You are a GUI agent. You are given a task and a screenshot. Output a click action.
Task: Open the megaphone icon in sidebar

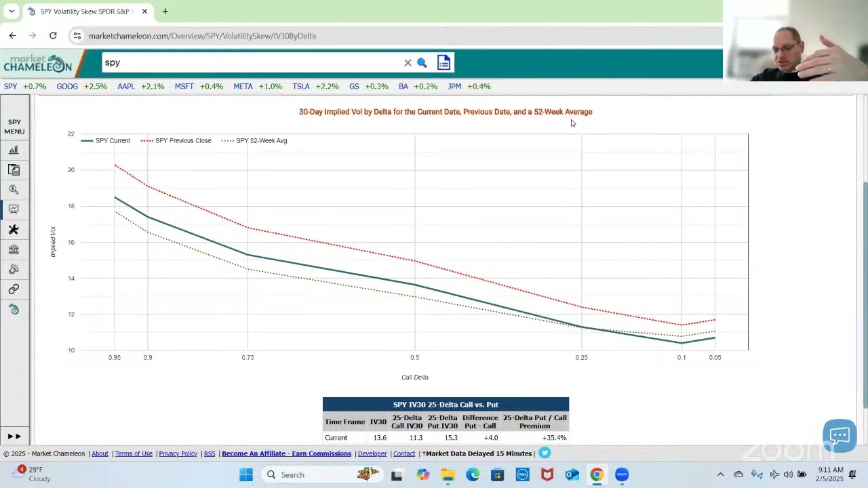click(x=14, y=269)
